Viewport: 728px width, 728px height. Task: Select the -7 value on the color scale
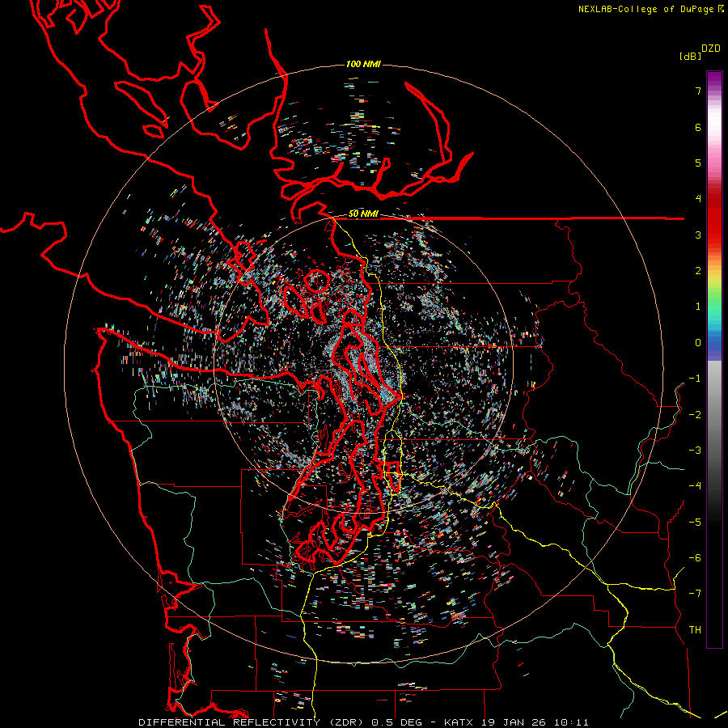tap(695, 594)
